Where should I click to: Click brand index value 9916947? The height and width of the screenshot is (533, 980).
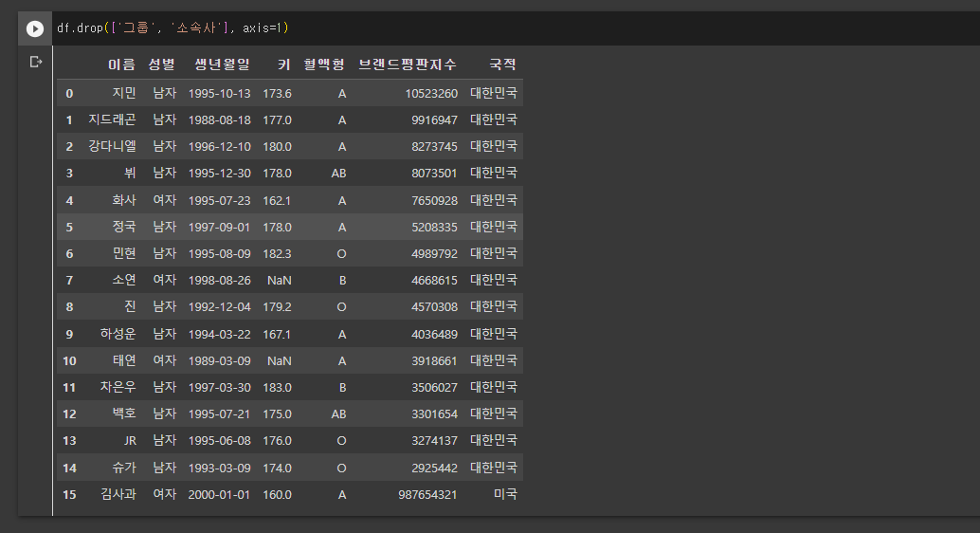[x=434, y=119]
